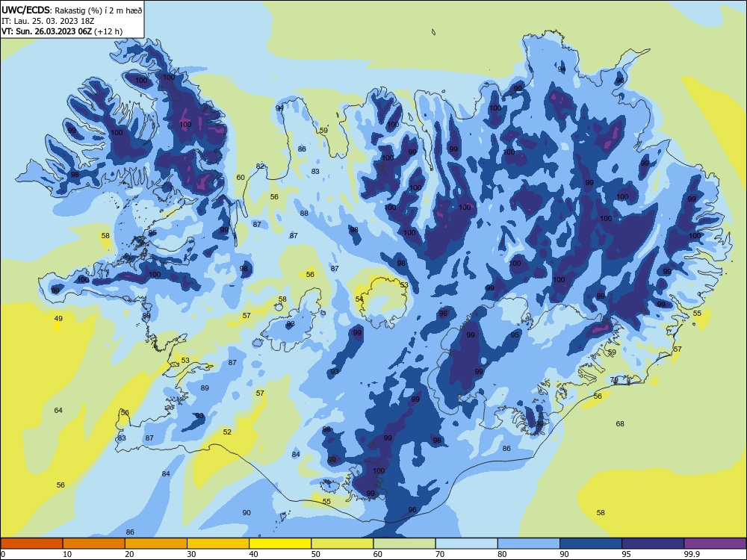
Task: Click the humidity value '82' on the map
Action: point(260,167)
